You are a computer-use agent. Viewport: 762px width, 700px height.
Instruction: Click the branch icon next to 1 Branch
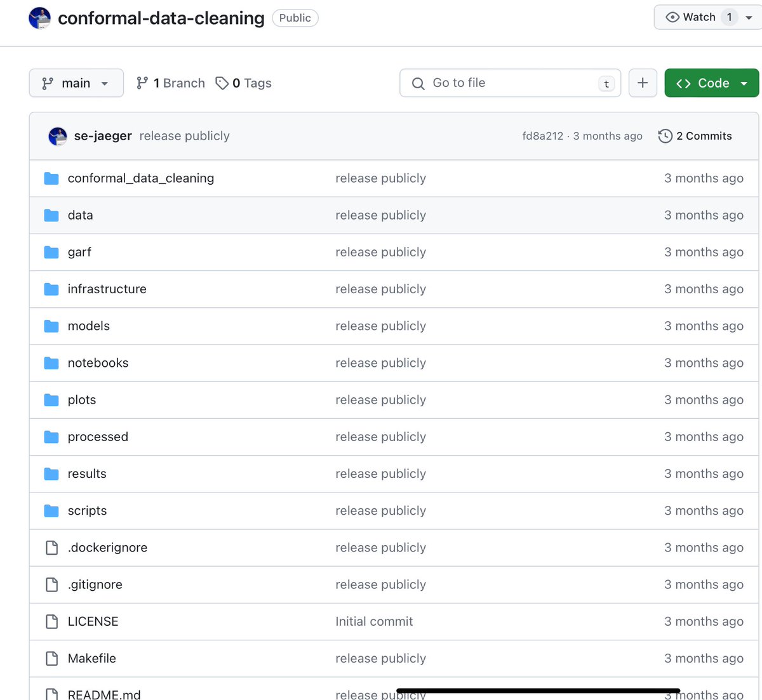[x=142, y=83]
